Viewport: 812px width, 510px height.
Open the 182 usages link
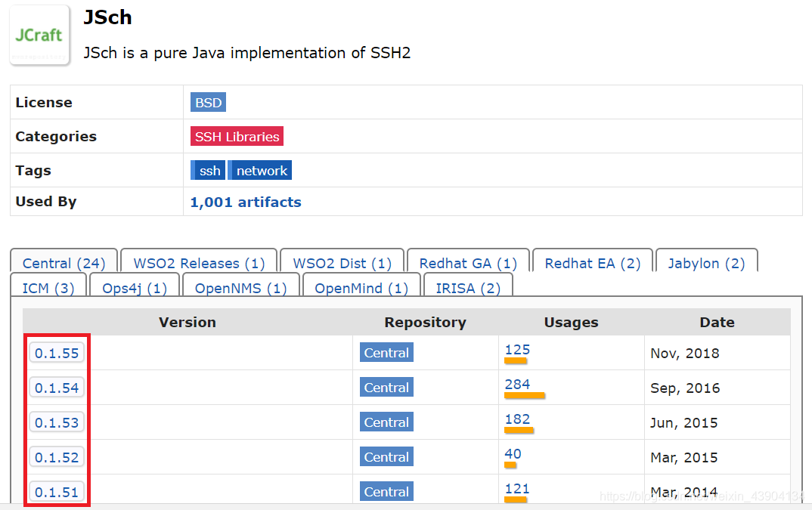coord(517,419)
